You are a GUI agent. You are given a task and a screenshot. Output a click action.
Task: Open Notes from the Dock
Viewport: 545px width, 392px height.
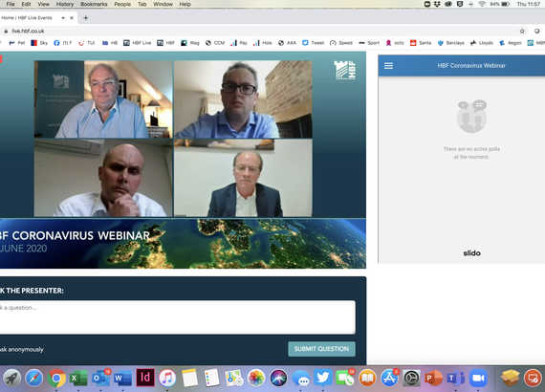pyautogui.click(x=189, y=378)
